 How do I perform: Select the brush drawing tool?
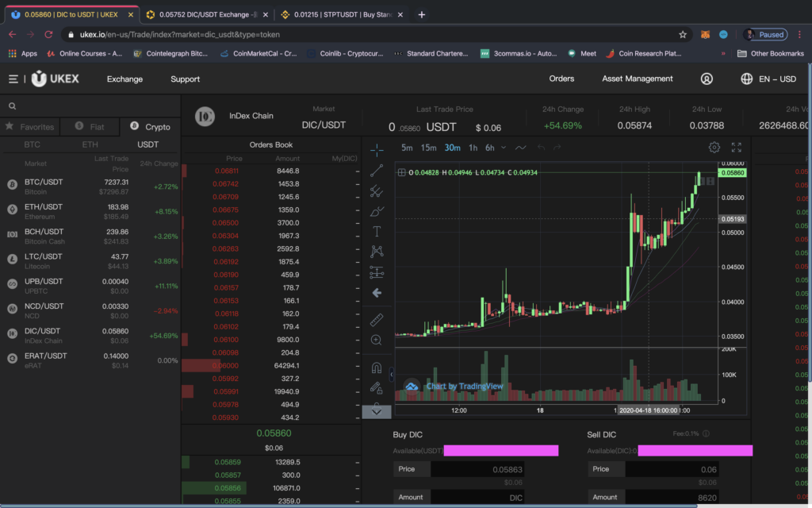(x=377, y=211)
